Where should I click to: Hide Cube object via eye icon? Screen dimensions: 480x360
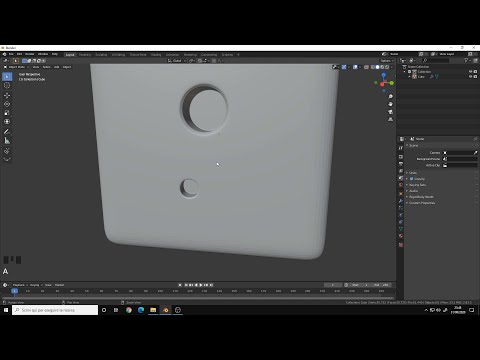coord(471,77)
